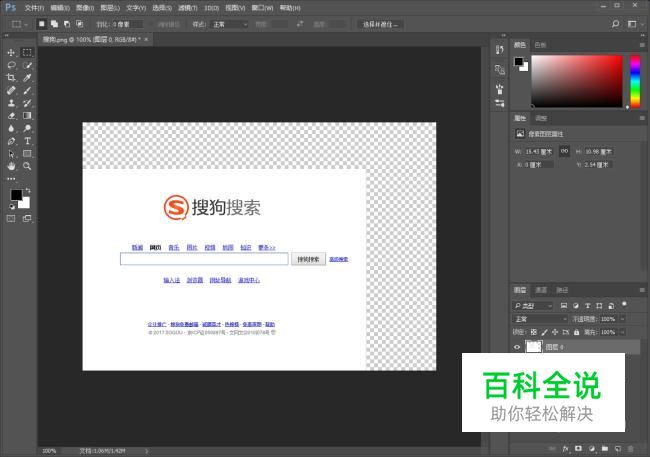
Task: Toggle link between width and height
Action: click(x=564, y=151)
